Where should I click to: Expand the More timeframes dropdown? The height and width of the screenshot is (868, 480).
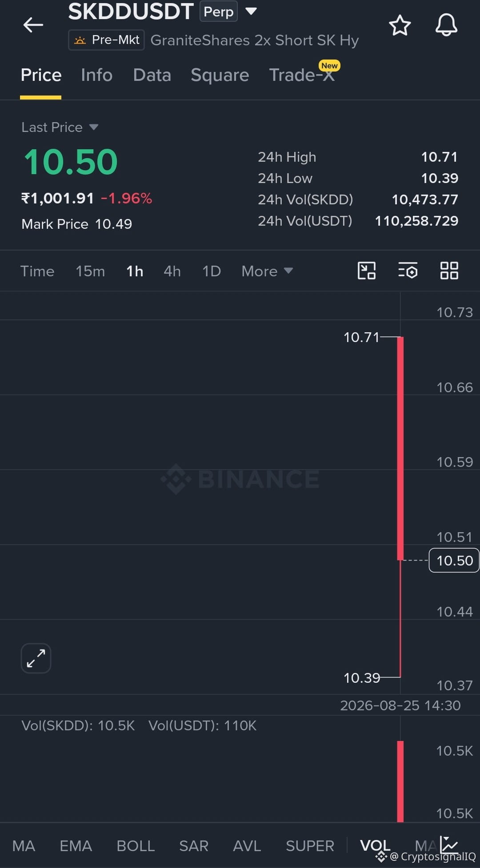(x=267, y=271)
